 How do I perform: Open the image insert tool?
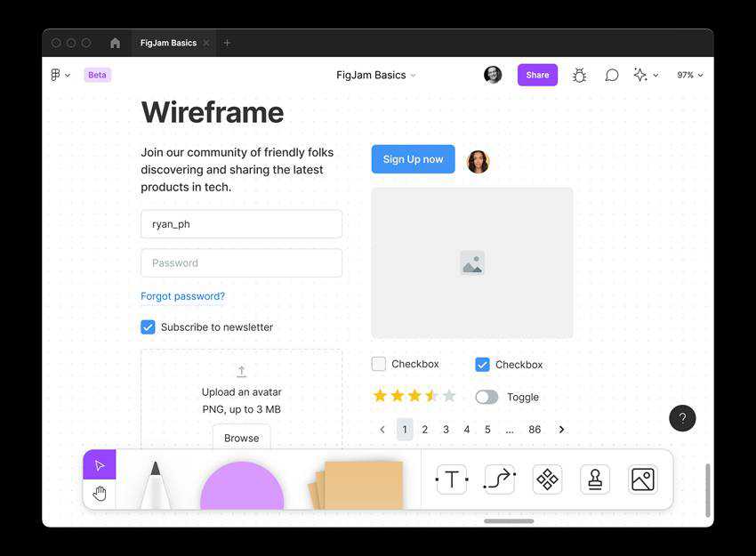point(642,479)
